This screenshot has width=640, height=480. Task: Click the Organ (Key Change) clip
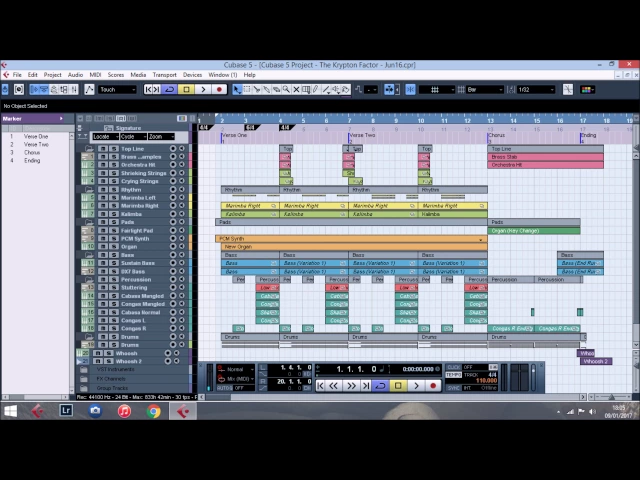point(534,231)
